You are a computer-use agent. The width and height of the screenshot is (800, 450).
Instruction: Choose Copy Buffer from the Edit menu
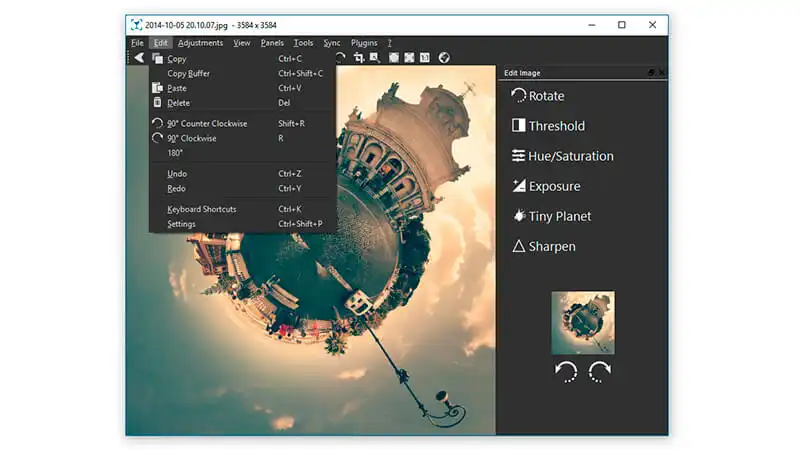tap(242, 73)
